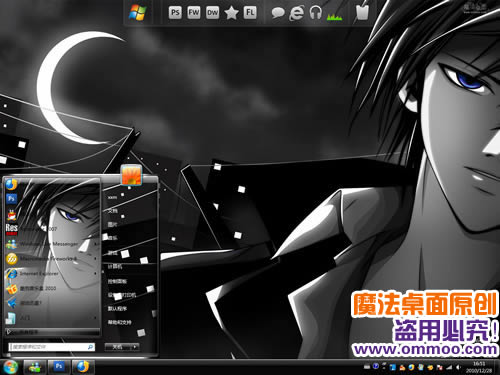The height and width of the screenshot is (375, 500).
Task: Click the volume speaker tray icon
Action: (459, 367)
